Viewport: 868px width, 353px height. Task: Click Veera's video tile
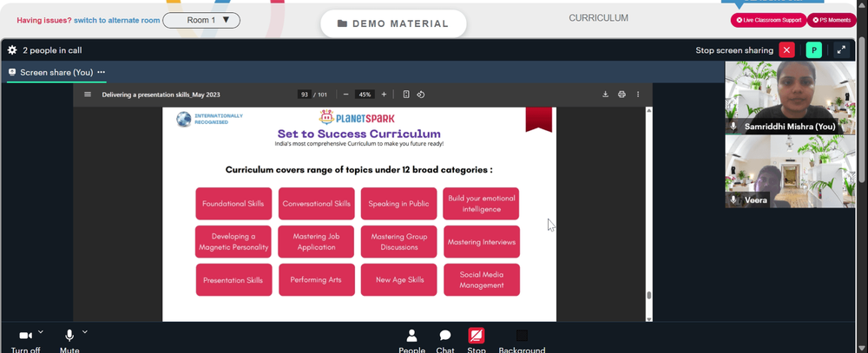coord(790,172)
